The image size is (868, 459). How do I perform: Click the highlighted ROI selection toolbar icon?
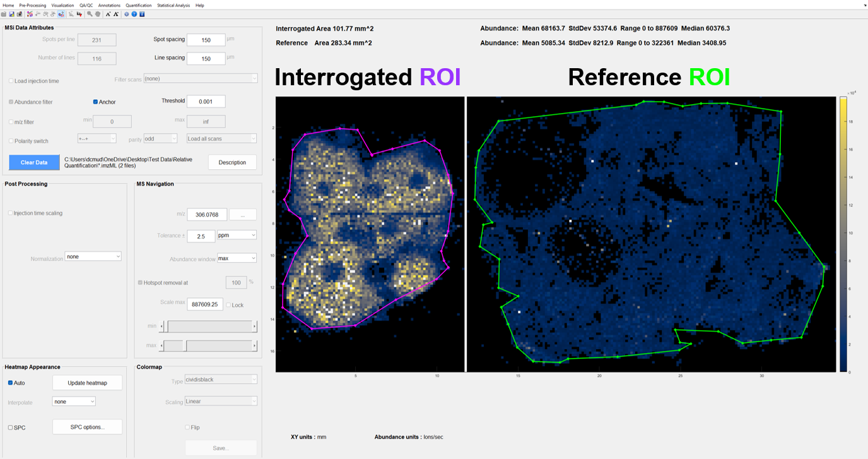[x=61, y=14]
